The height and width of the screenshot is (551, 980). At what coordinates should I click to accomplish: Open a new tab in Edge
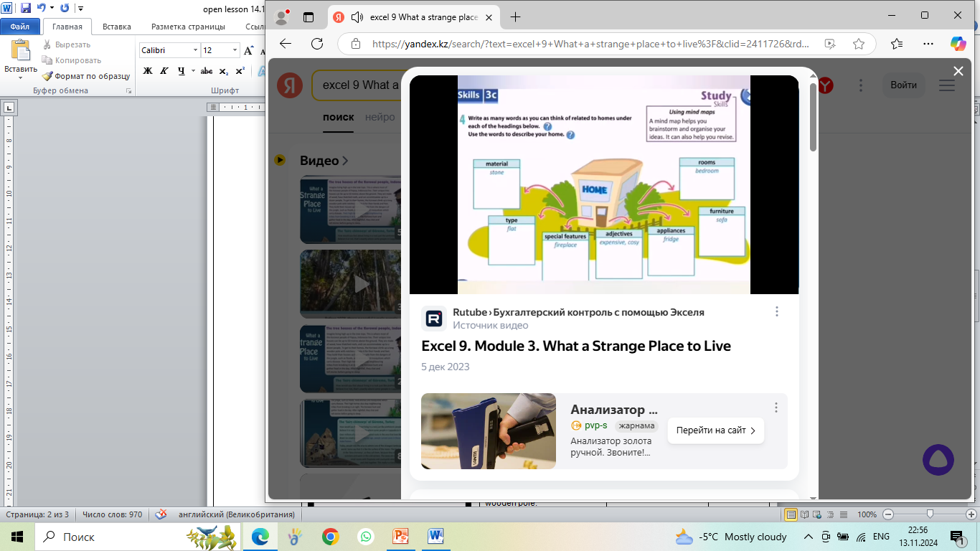[515, 17]
